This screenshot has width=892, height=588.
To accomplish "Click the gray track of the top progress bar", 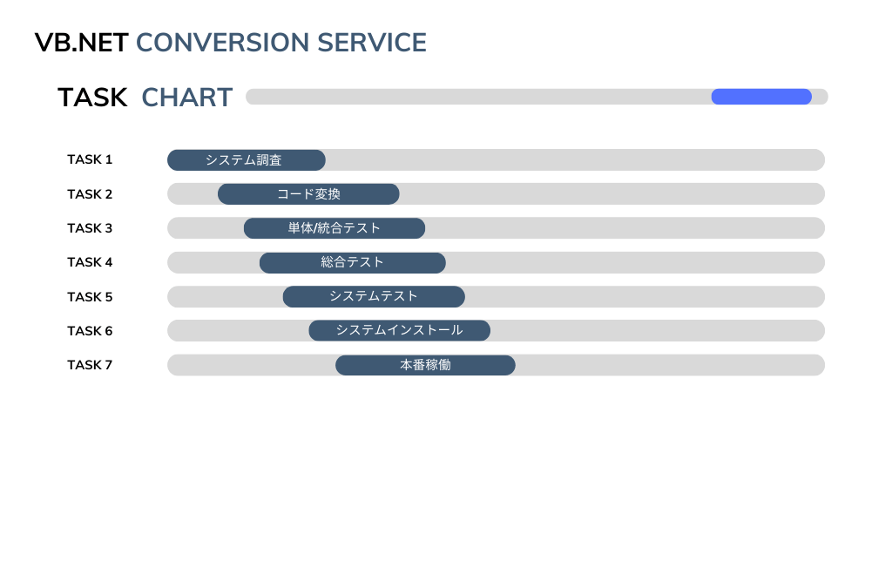I will coord(477,97).
